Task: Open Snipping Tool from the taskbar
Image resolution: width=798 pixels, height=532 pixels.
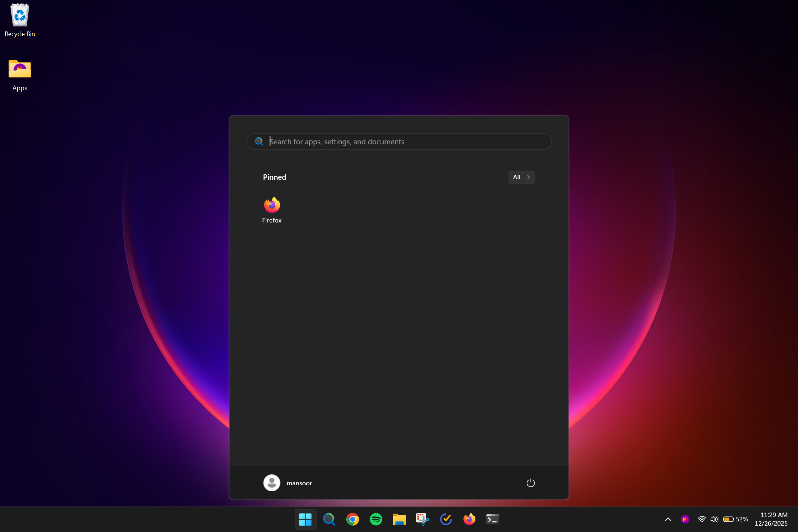Action: [422, 519]
